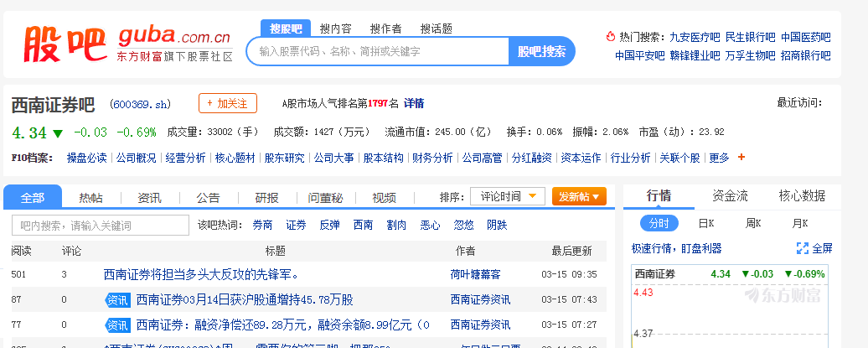Switch to the 研报 tab
This screenshot has height=348, width=868.
[266, 198]
